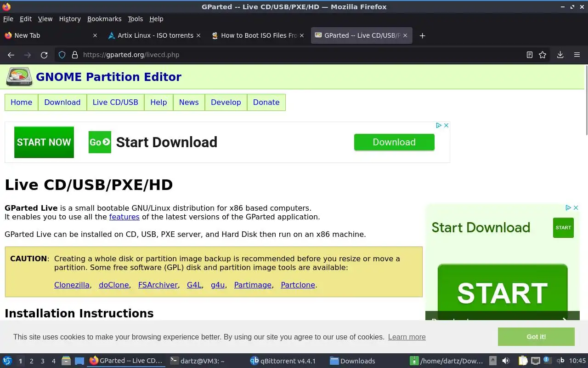Go back to the previous page

11,55
